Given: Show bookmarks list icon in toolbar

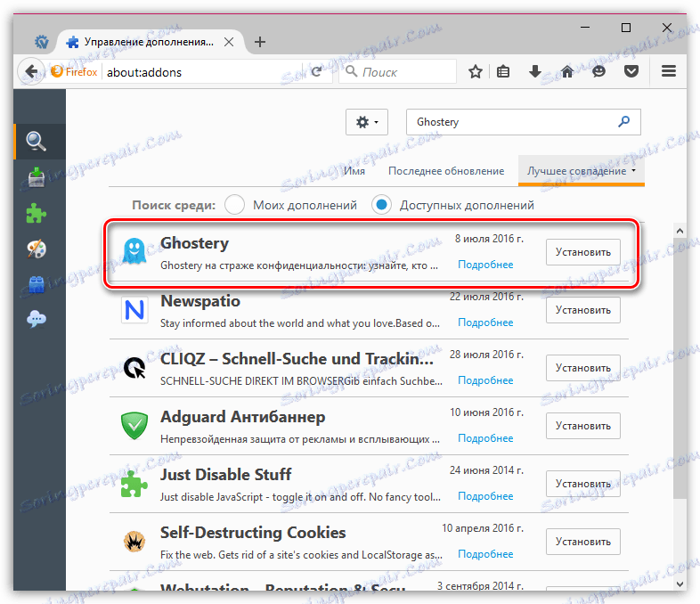Looking at the screenshot, I should point(503,71).
